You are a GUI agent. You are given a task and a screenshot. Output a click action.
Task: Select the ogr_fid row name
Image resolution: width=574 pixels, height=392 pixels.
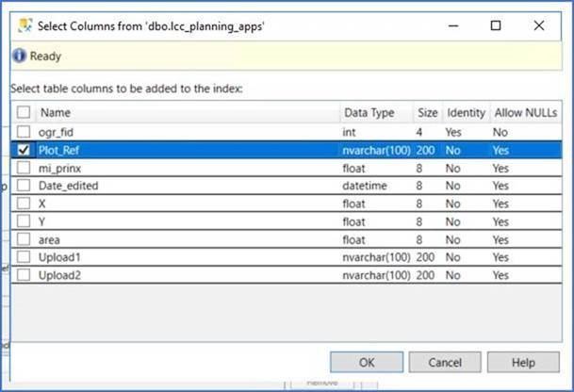[56, 132]
